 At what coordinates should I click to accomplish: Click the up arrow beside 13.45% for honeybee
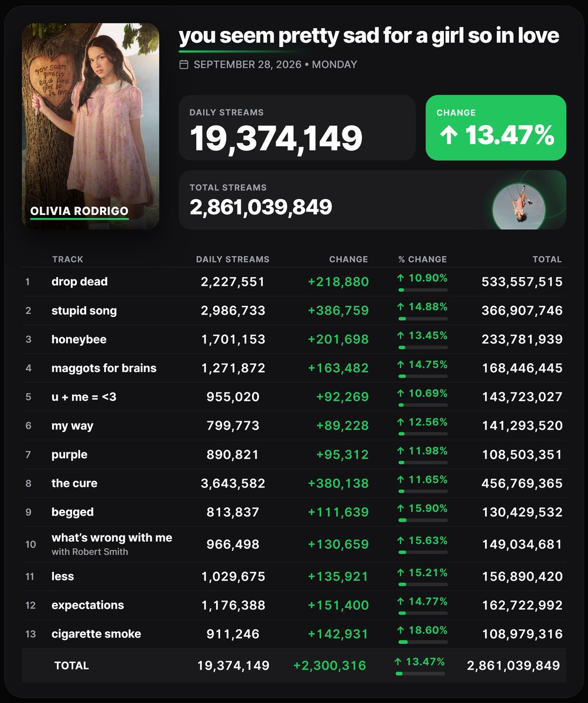(401, 335)
